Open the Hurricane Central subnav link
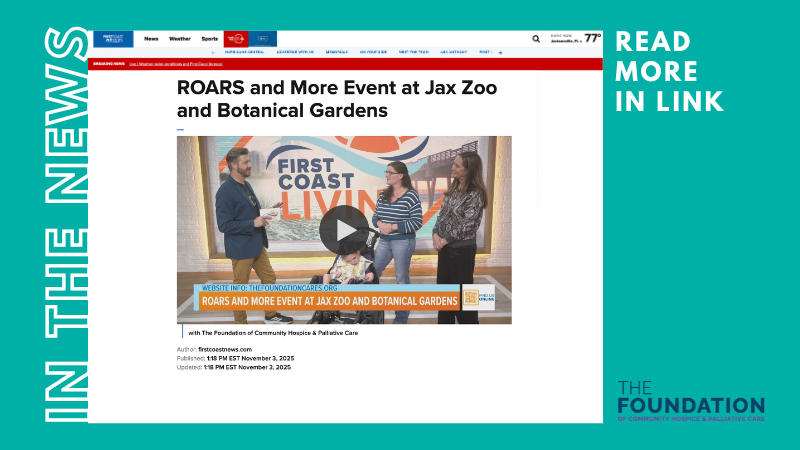The width and height of the screenshot is (800, 450). tap(244, 52)
